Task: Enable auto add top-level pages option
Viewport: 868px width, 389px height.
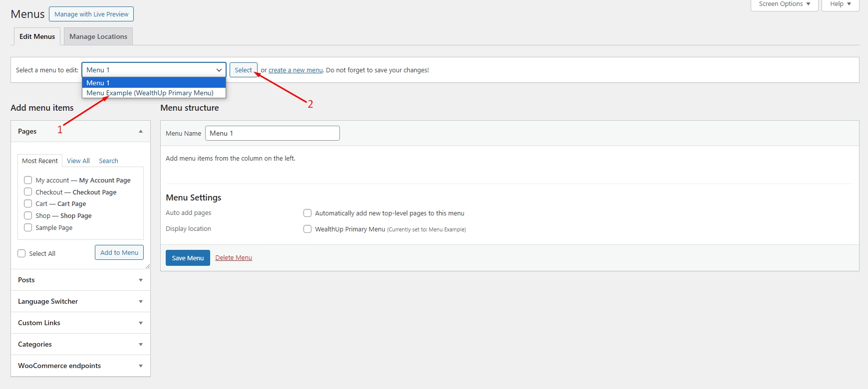Action: click(x=307, y=213)
